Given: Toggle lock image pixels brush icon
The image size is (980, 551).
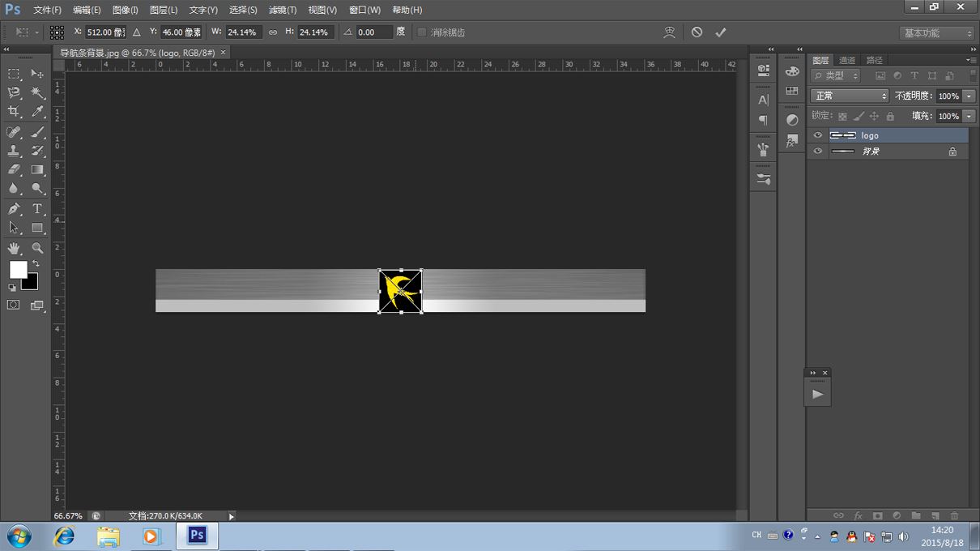Looking at the screenshot, I should (x=859, y=117).
